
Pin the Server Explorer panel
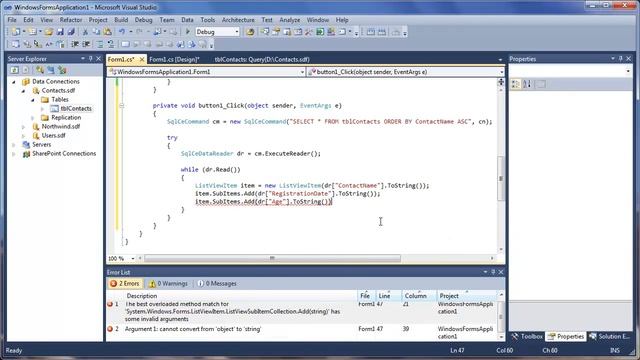[x=91, y=59]
